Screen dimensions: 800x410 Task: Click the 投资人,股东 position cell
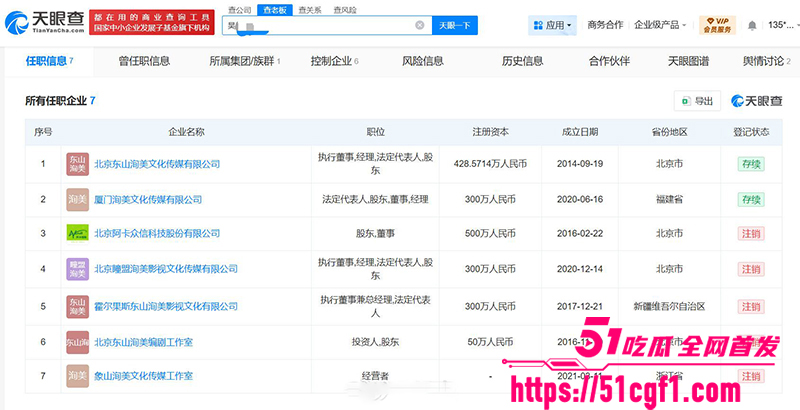(x=375, y=342)
